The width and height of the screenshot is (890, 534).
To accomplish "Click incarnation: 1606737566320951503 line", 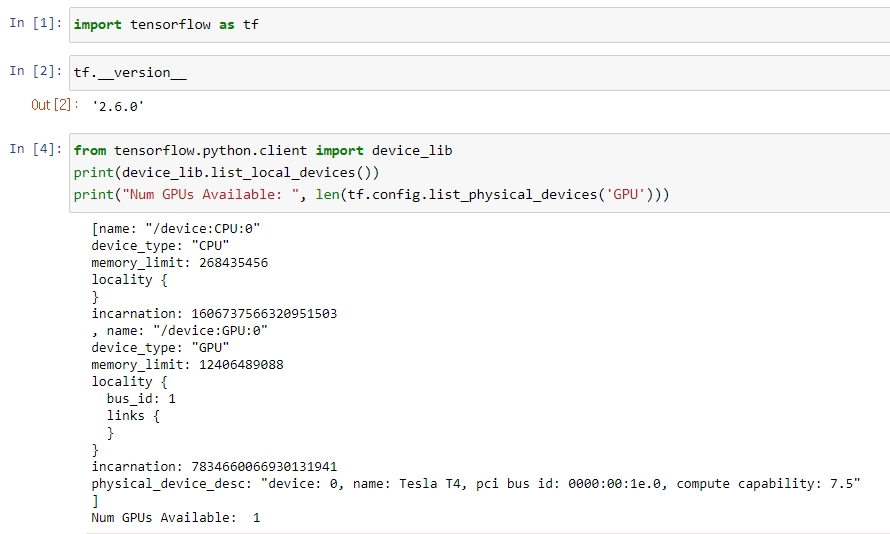I will [x=215, y=314].
